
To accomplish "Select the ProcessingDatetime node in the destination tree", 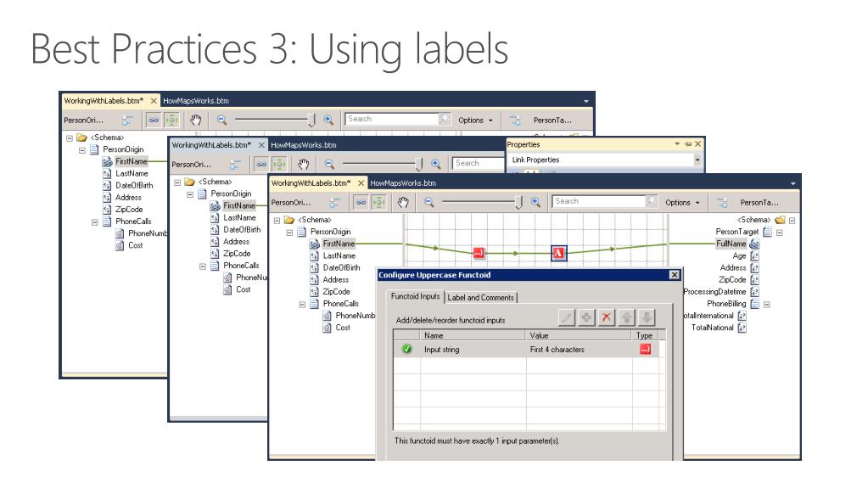I will pyautogui.click(x=714, y=292).
